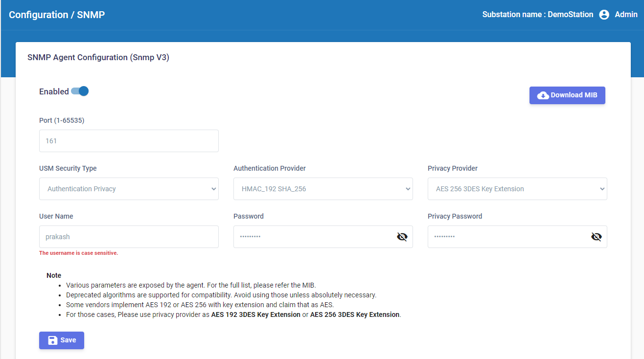Click the floppy disk icon on Save
Viewport: 644px width, 359px height.
(53, 340)
